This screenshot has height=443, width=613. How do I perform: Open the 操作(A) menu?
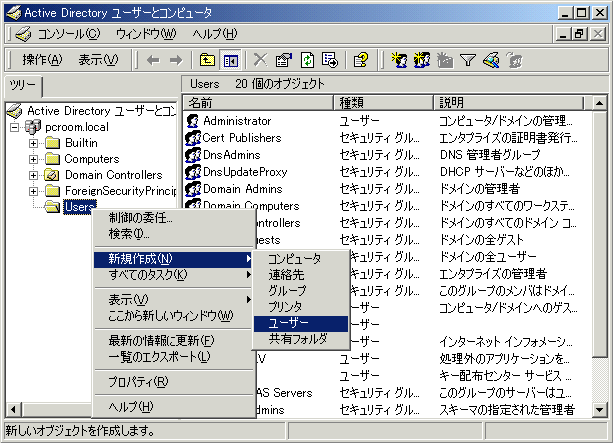tap(42, 60)
